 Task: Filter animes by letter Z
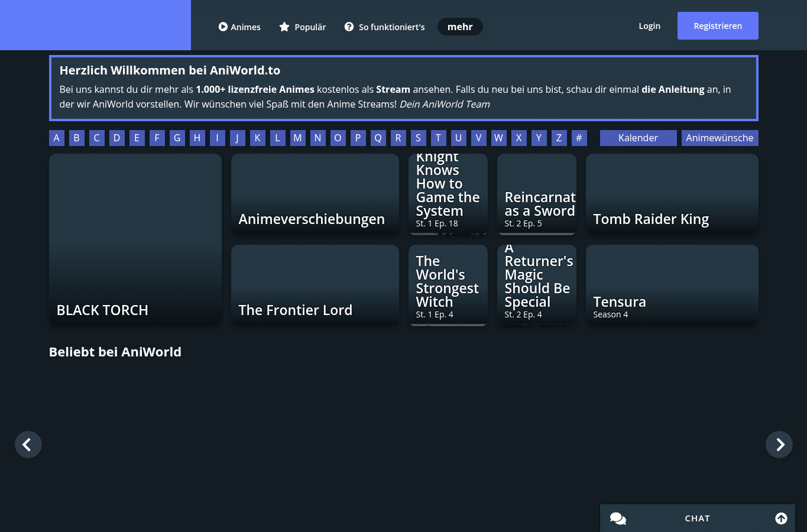559,138
